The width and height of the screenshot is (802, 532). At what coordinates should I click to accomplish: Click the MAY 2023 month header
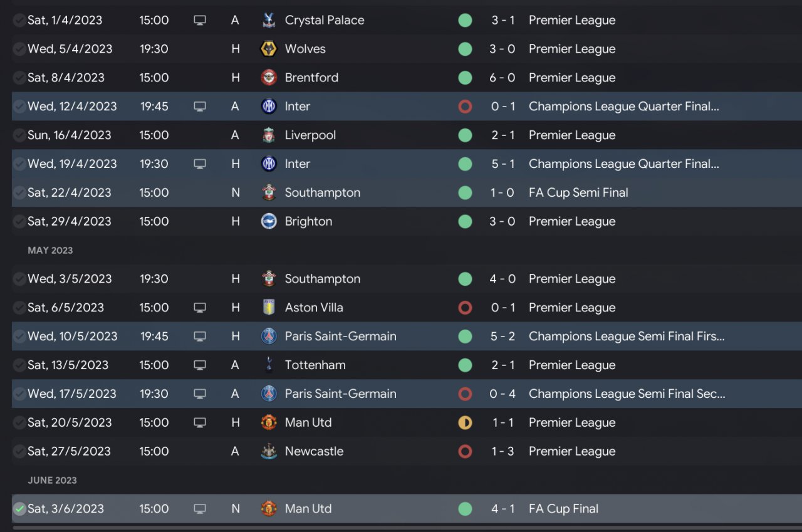coord(50,251)
